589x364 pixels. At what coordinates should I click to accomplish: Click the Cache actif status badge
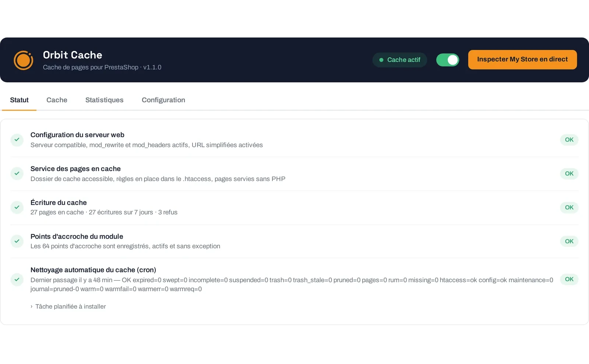[x=400, y=60]
